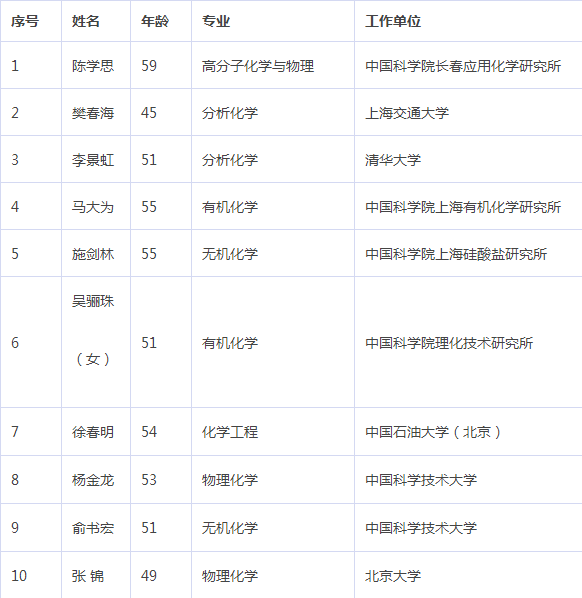582x598 pixels.
Task: Click 高分子化学与物理 specialty cell
Action: (258, 66)
